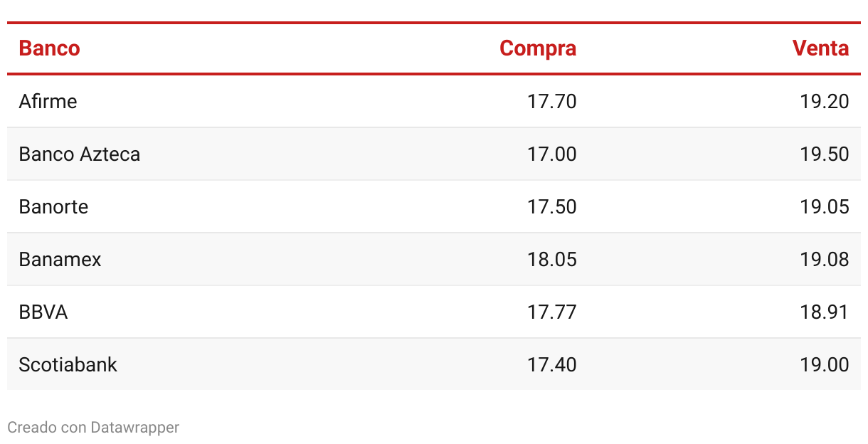Click Afirme's Compra value 17.70
The width and height of the screenshot is (868, 444).
pyautogui.click(x=551, y=101)
